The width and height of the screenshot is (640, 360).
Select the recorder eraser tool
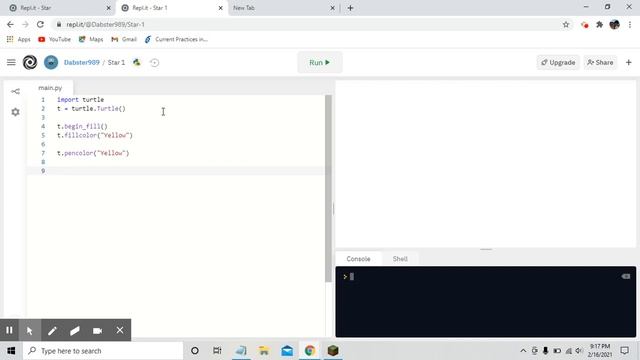pyautogui.click(x=75, y=330)
